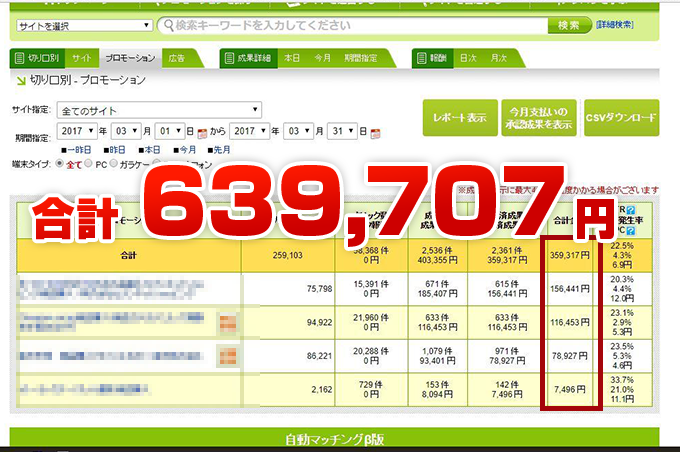Click the レポート表示 button
The height and width of the screenshot is (452, 680).
(459, 117)
